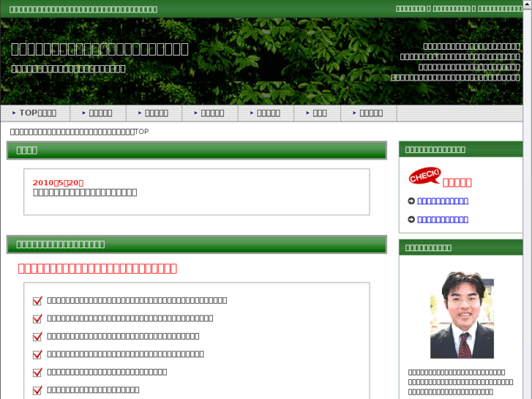Click the large white site title in banner
Viewport: 532px width, 399px height.
100,49
